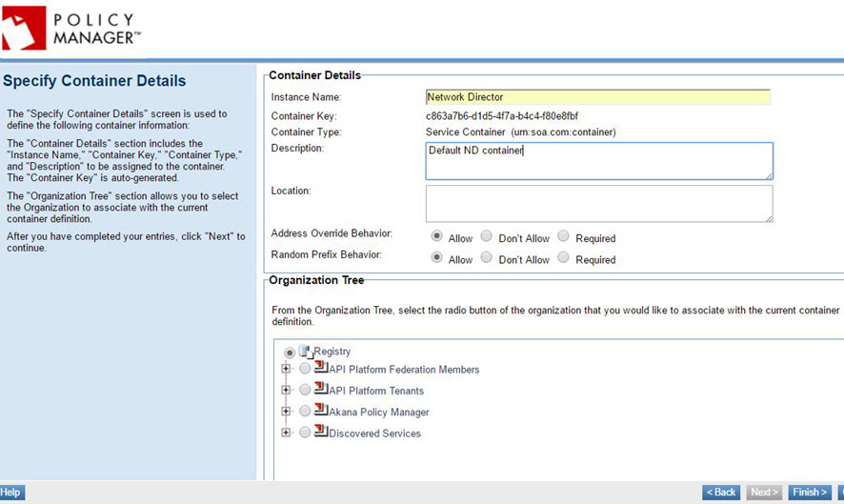Click the Policy Manager logo icon

[x=24, y=28]
